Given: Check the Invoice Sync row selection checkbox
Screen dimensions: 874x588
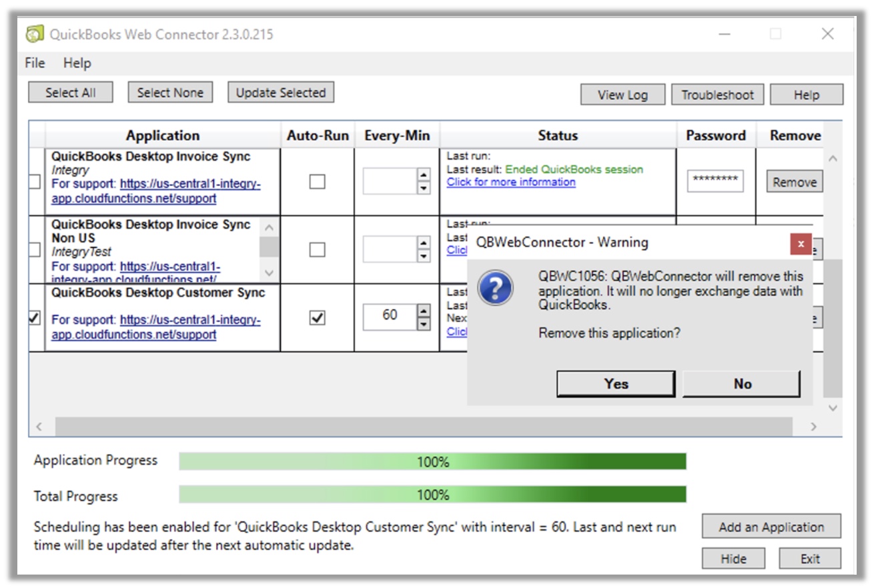Looking at the screenshot, I should point(35,181).
